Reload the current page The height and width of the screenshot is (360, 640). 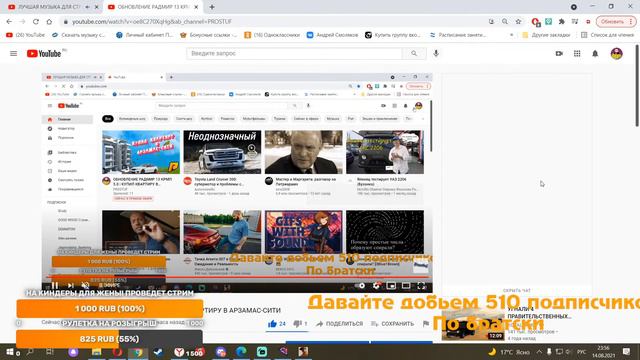point(36,22)
